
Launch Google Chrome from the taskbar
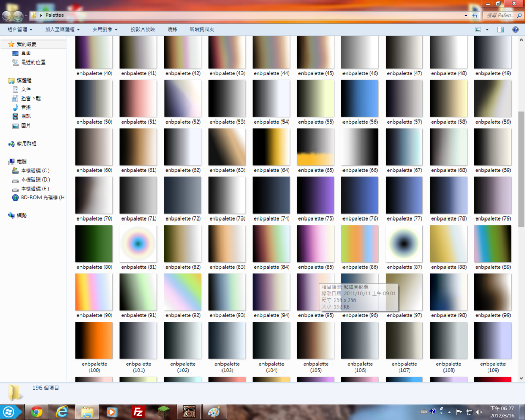click(x=36, y=411)
